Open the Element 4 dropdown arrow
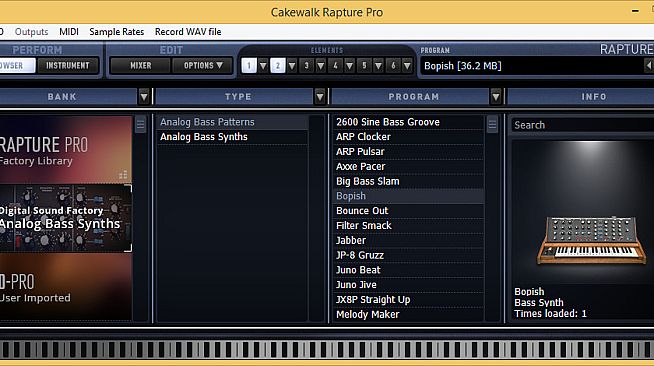This screenshot has height=366, width=654. [350, 65]
